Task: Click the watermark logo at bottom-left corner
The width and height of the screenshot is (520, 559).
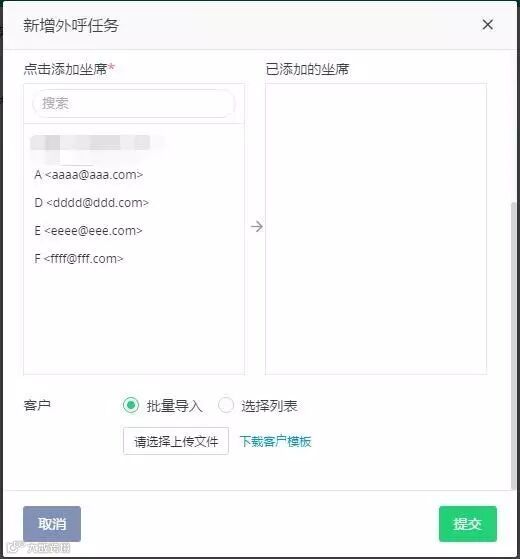Action: [38, 547]
